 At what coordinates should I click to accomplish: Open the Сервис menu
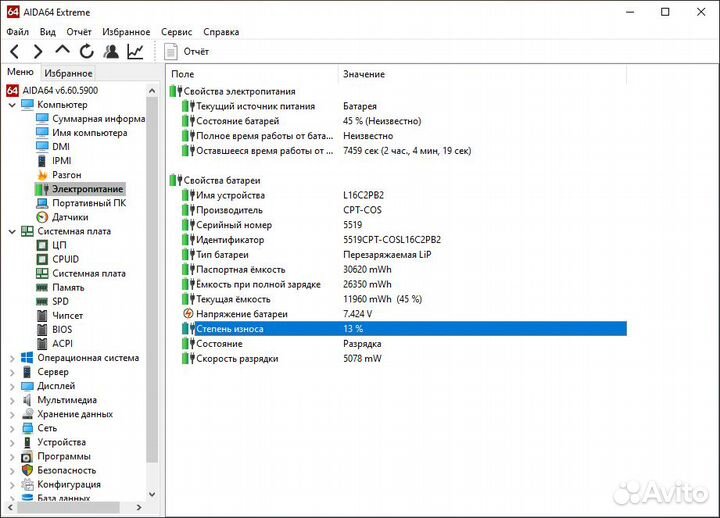[176, 32]
